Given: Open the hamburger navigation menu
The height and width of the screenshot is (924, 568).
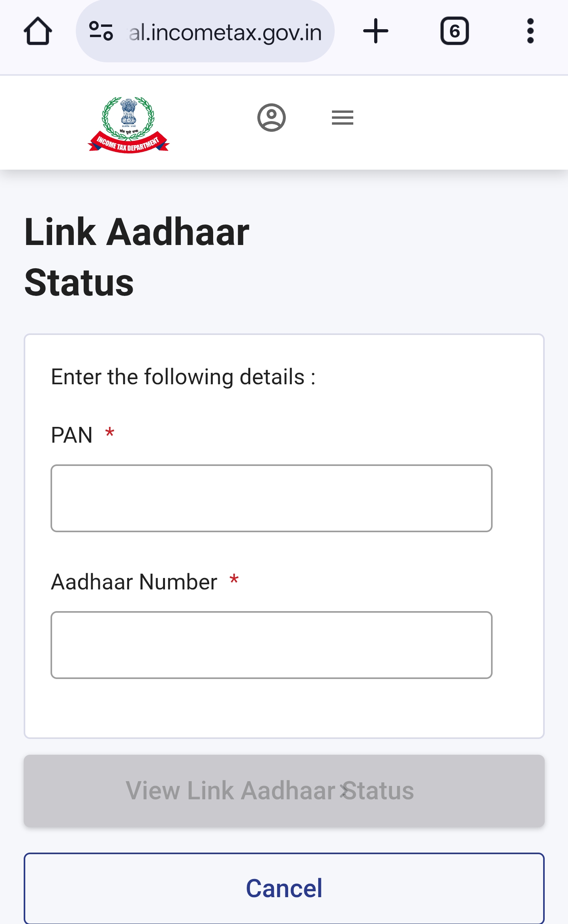Looking at the screenshot, I should [x=342, y=118].
